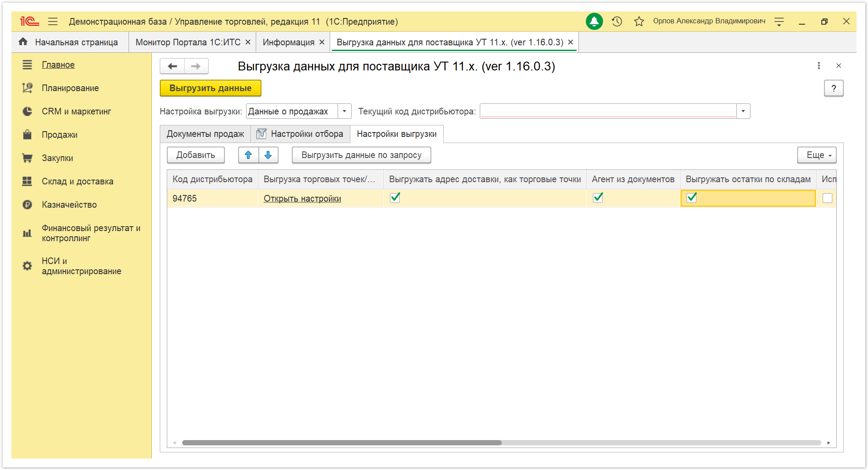868x470 pixels.
Task: Toggle Выгружать адрес доставки checkbox for 94765
Action: click(395, 198)
